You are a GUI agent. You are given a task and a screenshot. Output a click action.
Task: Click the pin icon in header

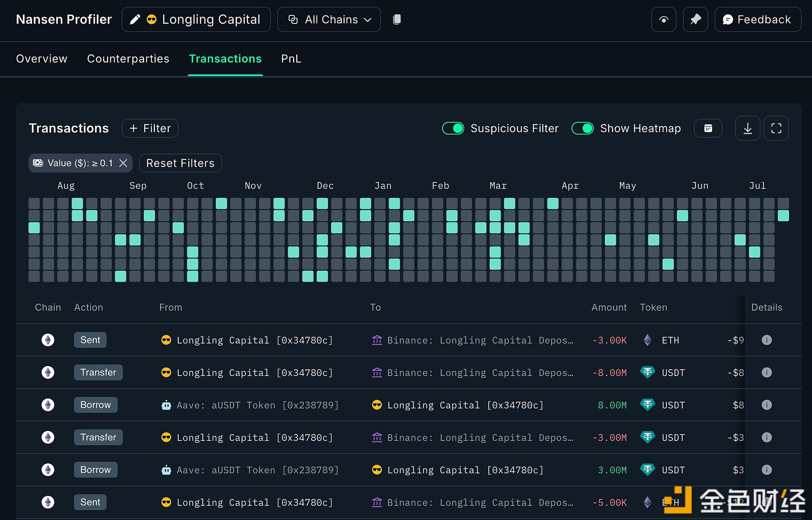695,19
